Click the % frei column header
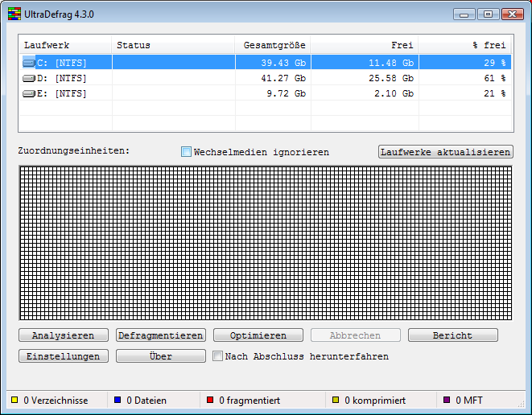Screen dimensions: 532x415 pos(465,45)
